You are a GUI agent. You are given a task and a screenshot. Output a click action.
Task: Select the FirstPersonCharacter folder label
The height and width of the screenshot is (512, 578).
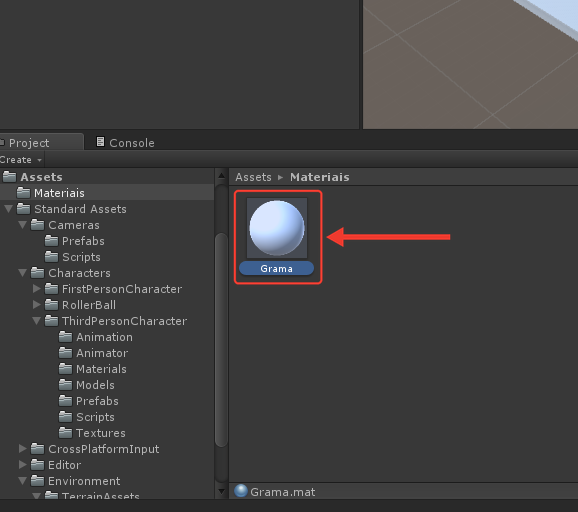pyautogui.click(x=122, y=289)
